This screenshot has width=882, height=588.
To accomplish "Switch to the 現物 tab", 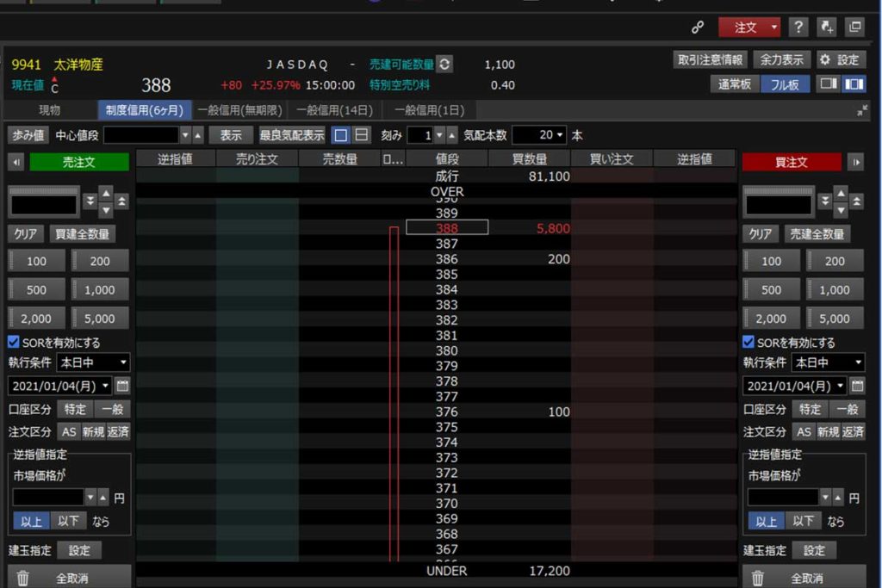I will coord(49,110).
